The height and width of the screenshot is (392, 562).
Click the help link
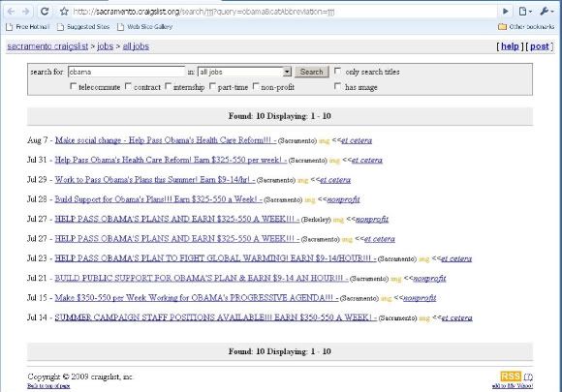click(510, 46)
